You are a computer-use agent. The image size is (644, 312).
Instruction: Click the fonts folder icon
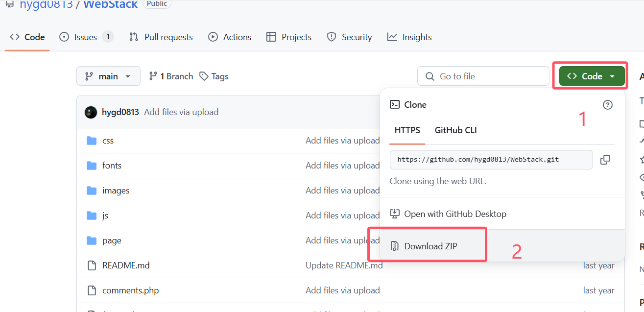point(92,166)
